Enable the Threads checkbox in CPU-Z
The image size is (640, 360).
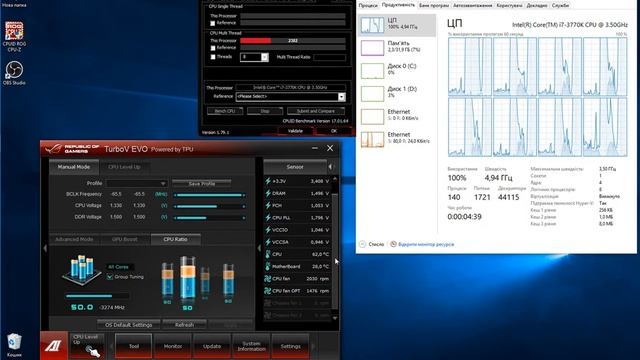click(x=213, y=57)
